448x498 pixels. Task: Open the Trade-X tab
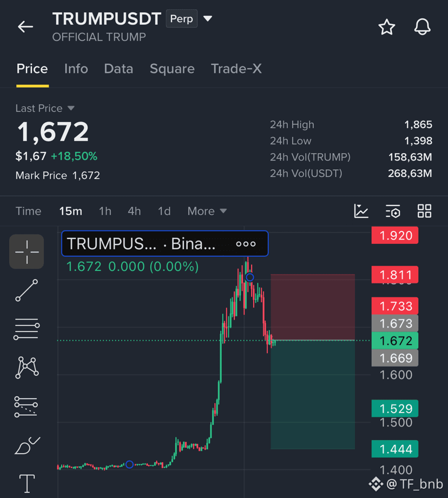236,69
